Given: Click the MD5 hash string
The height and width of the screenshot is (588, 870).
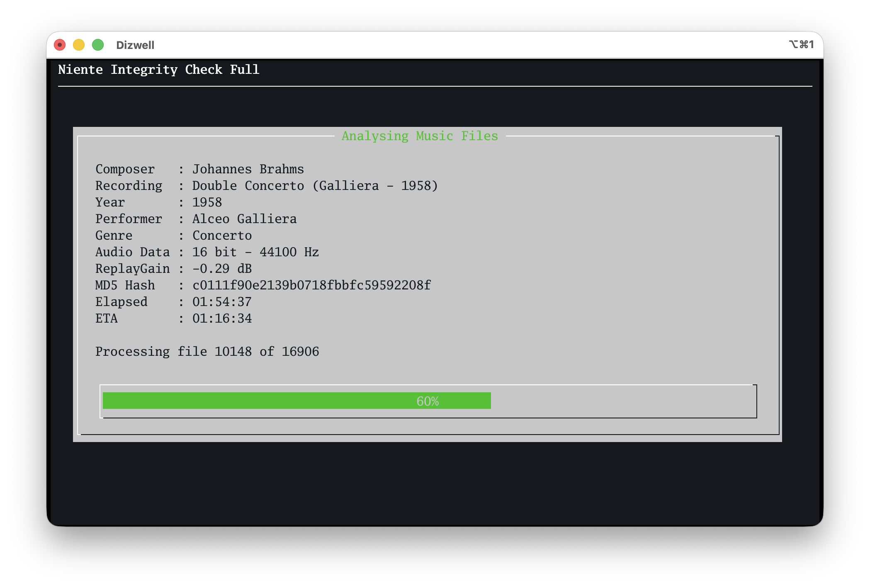Looking at the screenshot, I should (311, 285).
